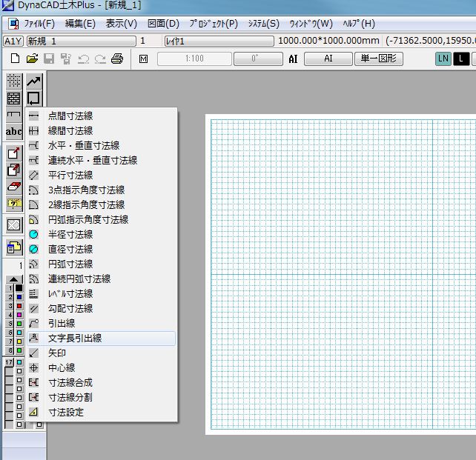
Task: Choose 点間寸法線 from the dimension menu
Action: point(102,116)
